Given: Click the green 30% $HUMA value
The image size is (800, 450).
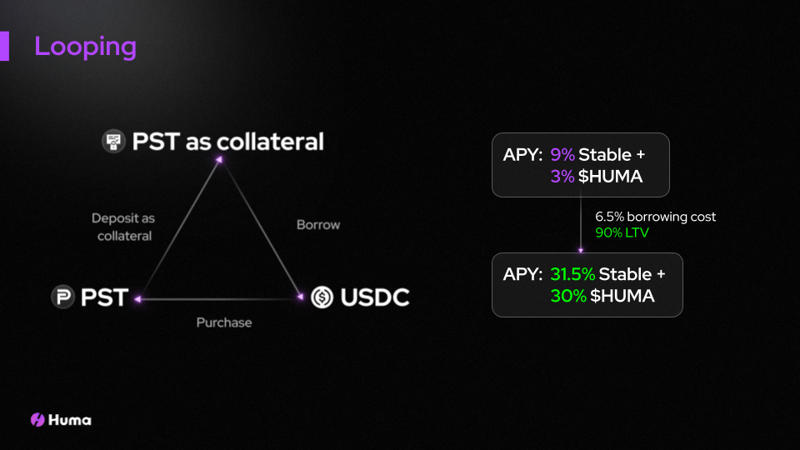Looking at the screenshot, I should tap(568, 296).
